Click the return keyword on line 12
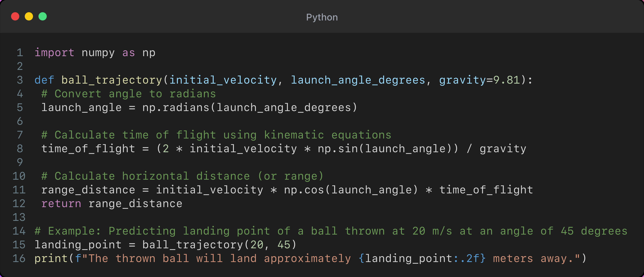This screenshot has height=277, width=644. point(61,204)
